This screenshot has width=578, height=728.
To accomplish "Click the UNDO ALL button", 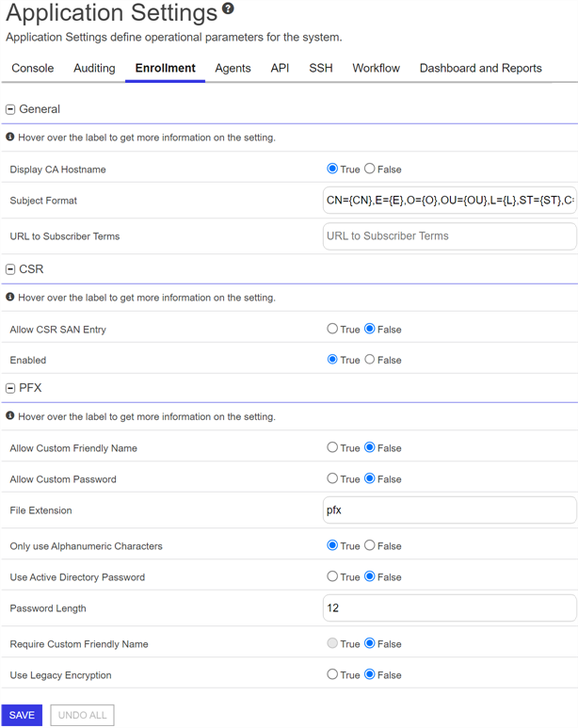I will (x=82, y=715).
